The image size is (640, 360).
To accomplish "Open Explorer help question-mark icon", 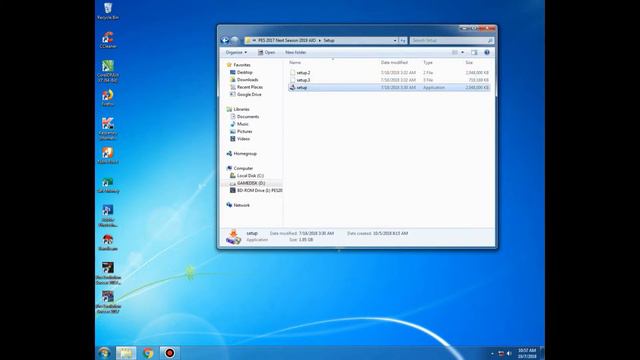I will pos(487,52).
